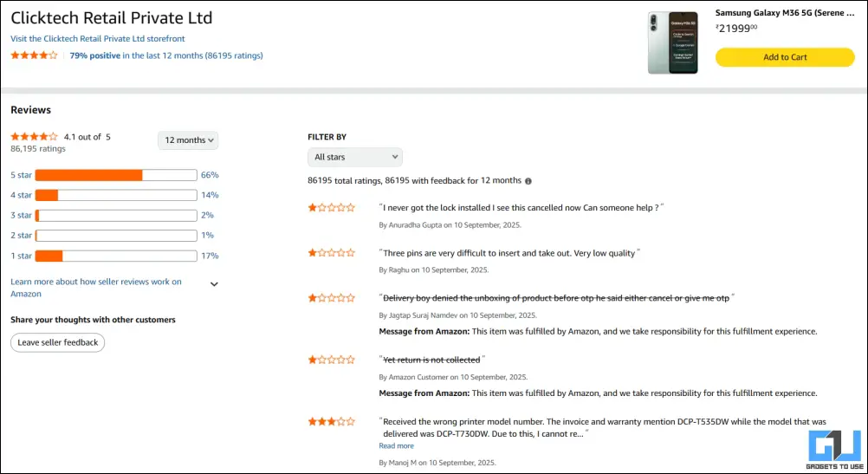
Task: Click 4.1 out of 5 stars in Reviews
Action: click(34, 136)
